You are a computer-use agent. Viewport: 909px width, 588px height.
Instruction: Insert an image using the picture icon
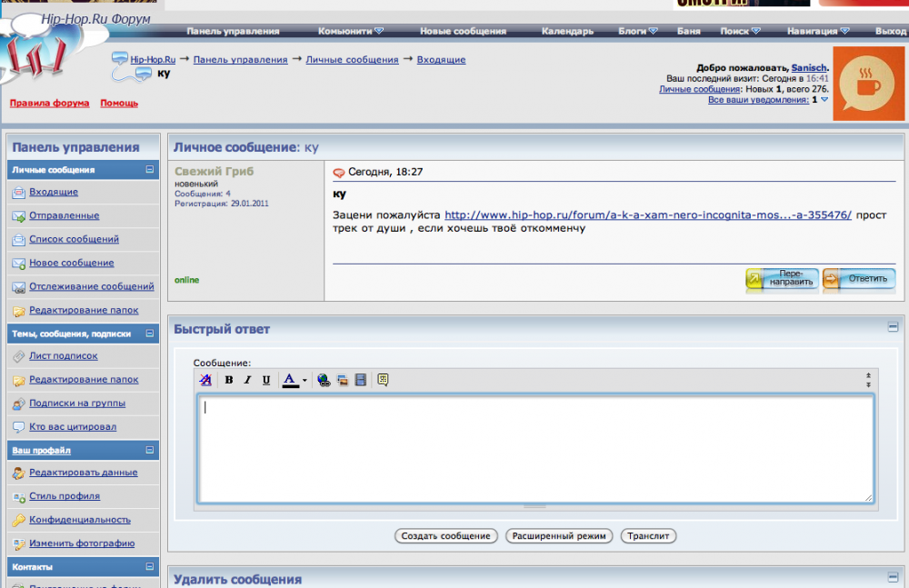click(x=342, y=380)
